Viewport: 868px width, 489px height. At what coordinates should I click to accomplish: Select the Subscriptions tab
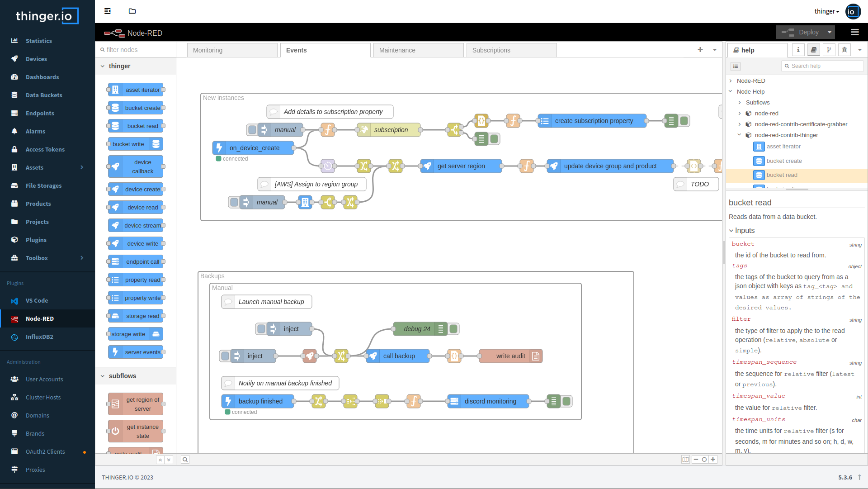point(491,50)
